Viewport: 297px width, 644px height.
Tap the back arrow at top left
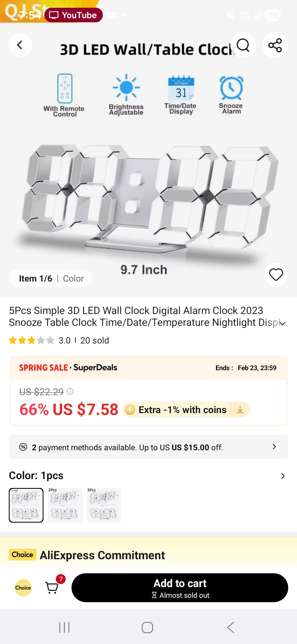pyautogui.click(x=20, y=45)
